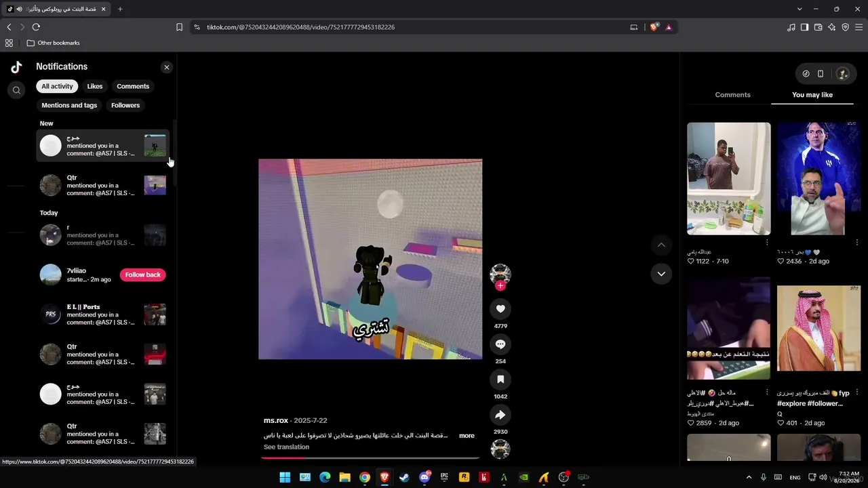The width and height of the screenshot is (868, 488).
Task: Open options for the 2436-likes video
Action: point(857,242)
